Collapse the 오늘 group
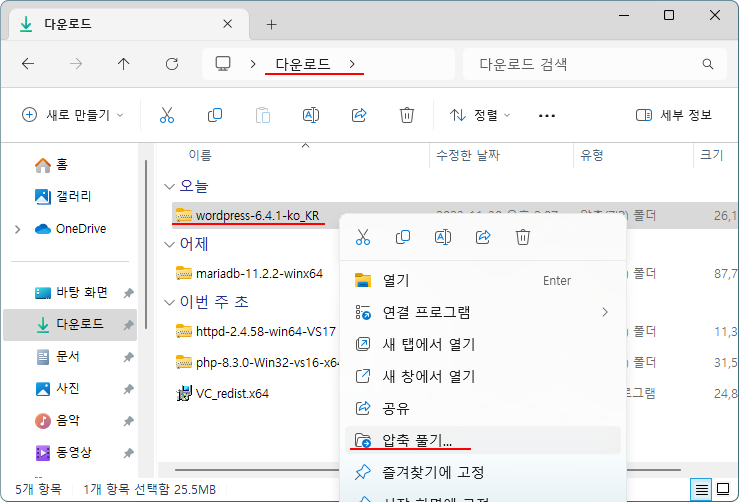This screenshot has width=739, height=502. [x=169, y=187]
